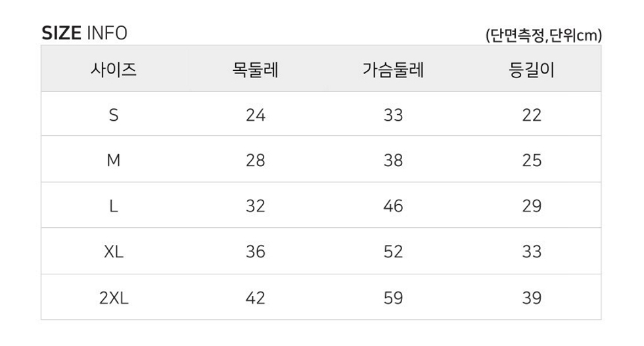Click chest value 38 for size M
The width and height of the screenshot is (644, 346).
click(393, 160)
